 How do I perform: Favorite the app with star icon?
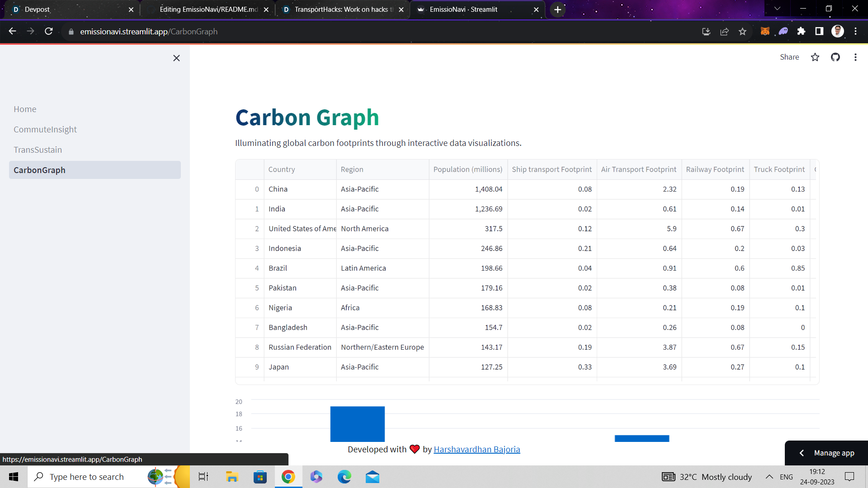click(815, 57)
